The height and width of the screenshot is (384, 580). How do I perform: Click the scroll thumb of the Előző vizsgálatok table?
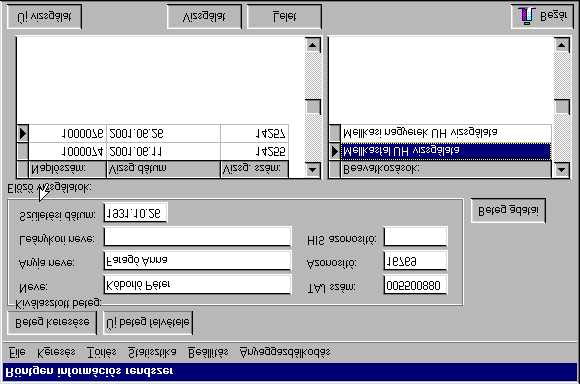[313, 107]
